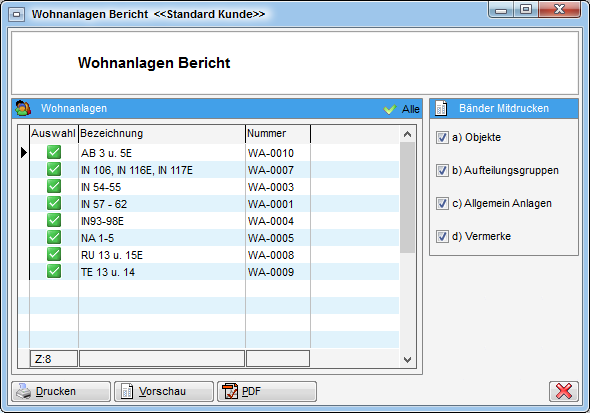Click the Auswahl column header

[54, 134]
